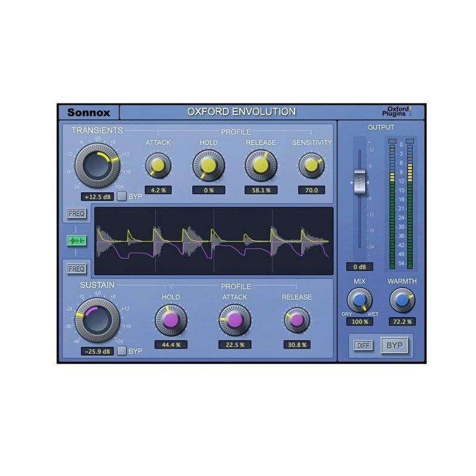Click the 22.5 % sustain attack field

(234, 345)
